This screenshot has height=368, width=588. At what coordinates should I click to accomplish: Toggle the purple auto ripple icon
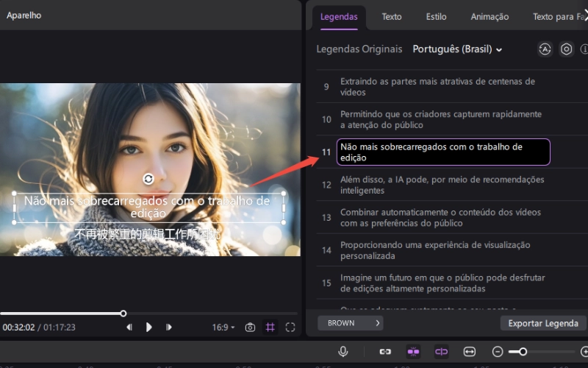click(442, 352)
